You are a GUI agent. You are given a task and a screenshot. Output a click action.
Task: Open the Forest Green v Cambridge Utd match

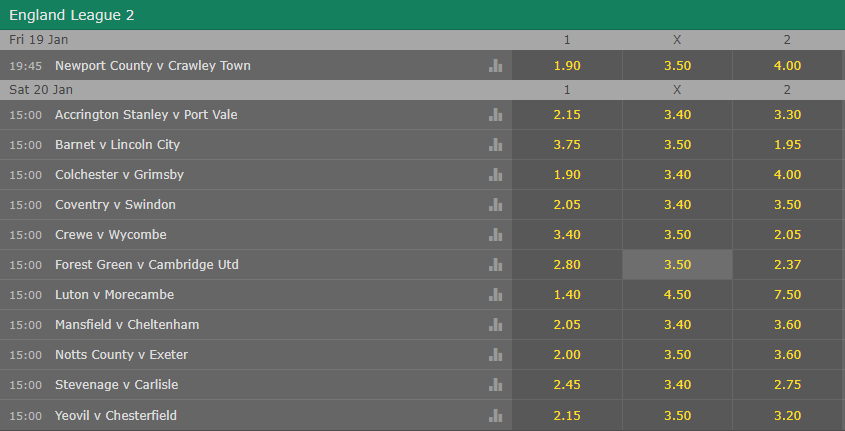coord(146,265)
